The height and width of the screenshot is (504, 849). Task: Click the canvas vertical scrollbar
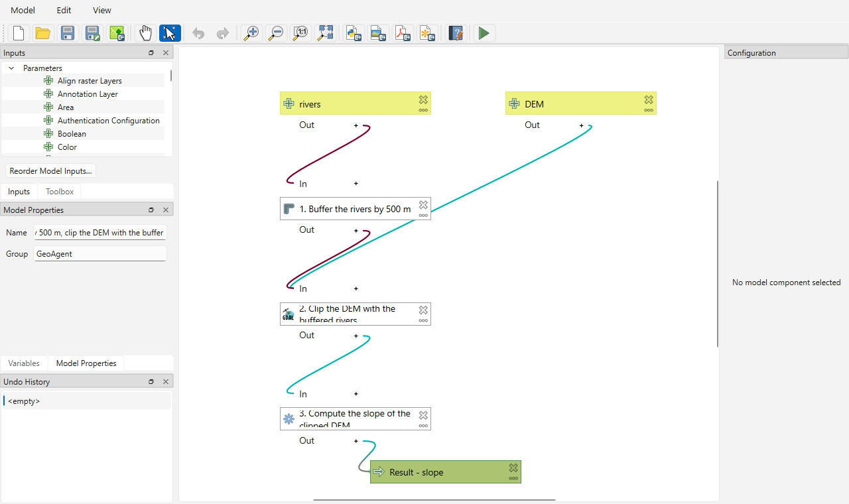718,263
